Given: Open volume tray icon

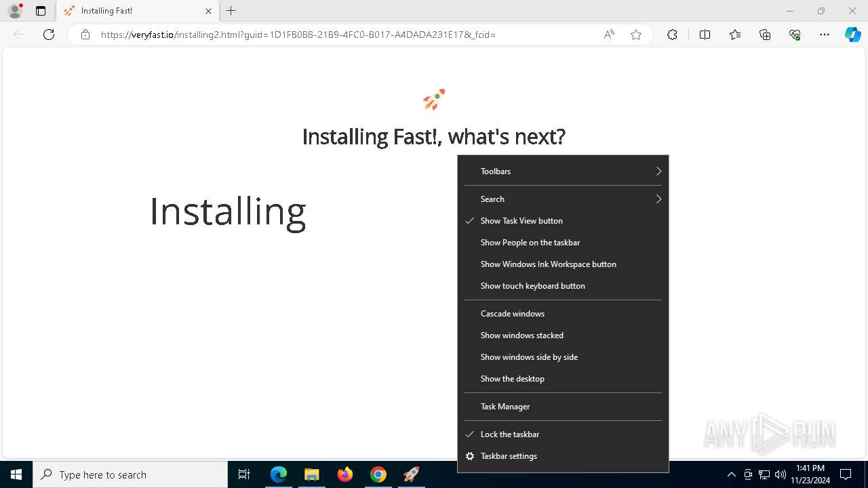Looking at the screenshot, I should [x=781, y=474].
